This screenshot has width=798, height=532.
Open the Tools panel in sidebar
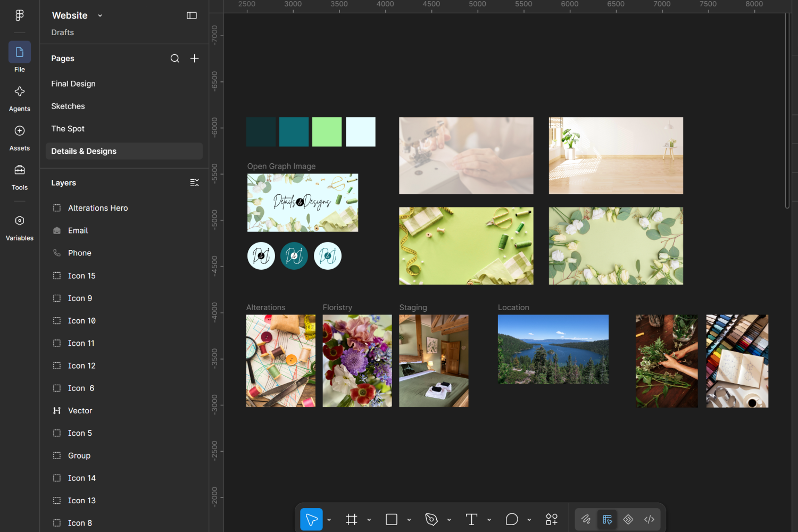[20, 178]
